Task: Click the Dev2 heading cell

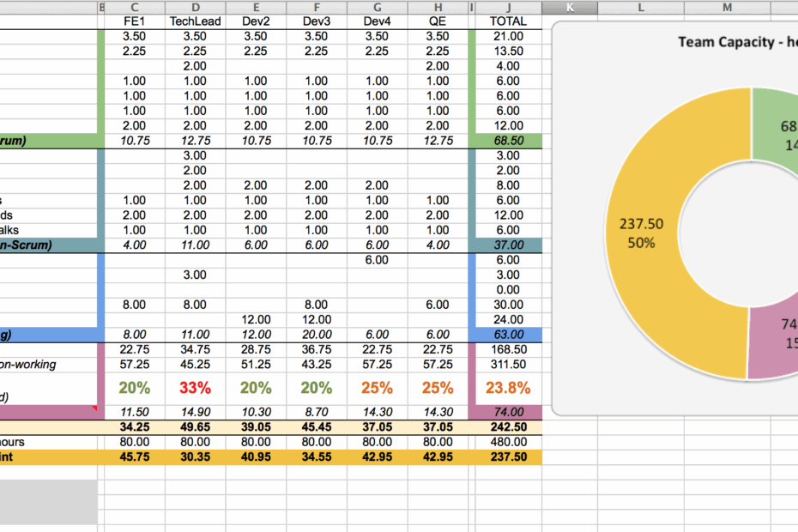Action: click(256, 21)
